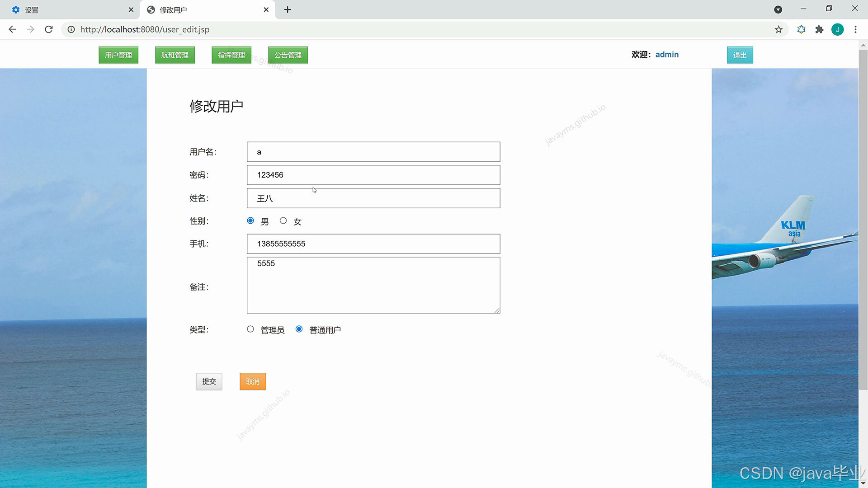
Task: Select the 管理员 type radio button
Action: point(250,329)
